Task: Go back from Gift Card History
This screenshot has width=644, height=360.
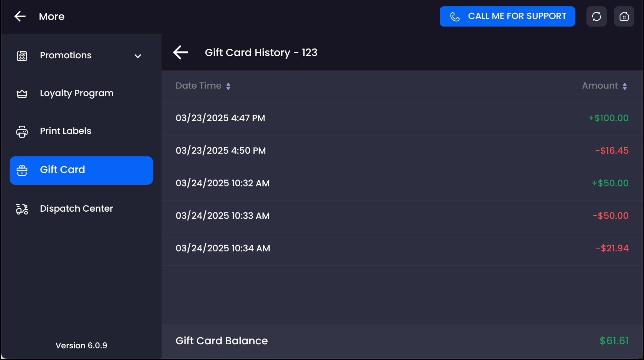Action: coord(180,53)
